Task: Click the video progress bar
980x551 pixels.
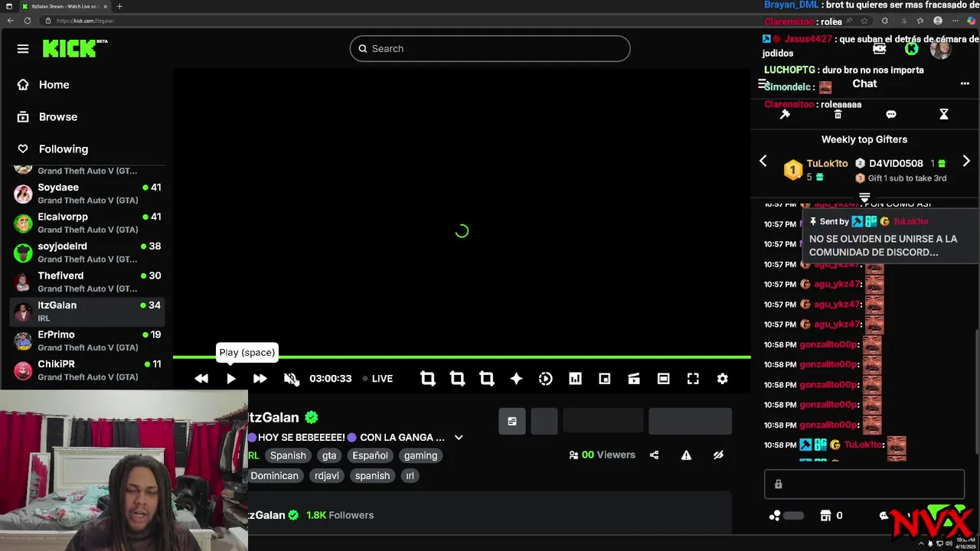Action: click(462, 357)
